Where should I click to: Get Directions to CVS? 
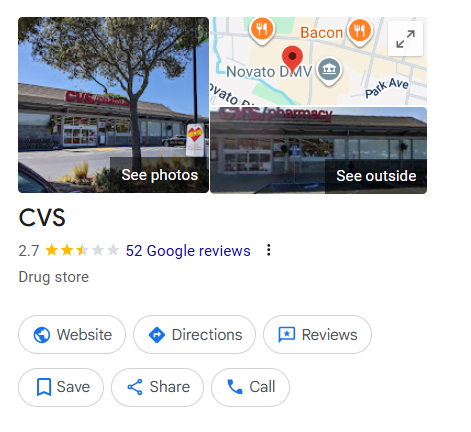[194, 335]
